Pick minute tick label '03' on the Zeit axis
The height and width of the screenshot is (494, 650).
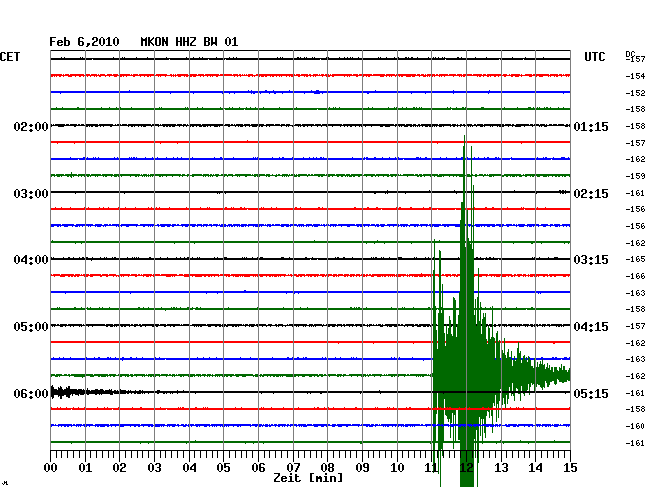[155, 468]
